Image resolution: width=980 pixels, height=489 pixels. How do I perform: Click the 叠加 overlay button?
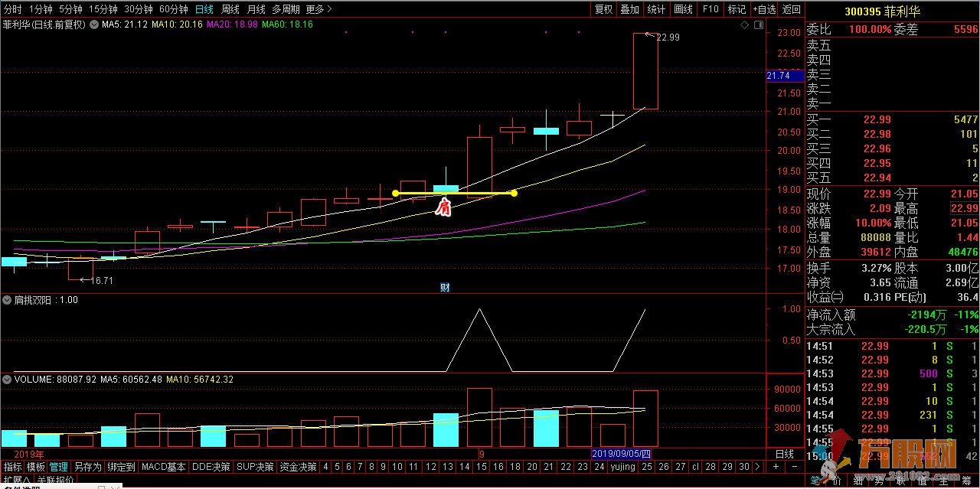(x=629, y=9)
